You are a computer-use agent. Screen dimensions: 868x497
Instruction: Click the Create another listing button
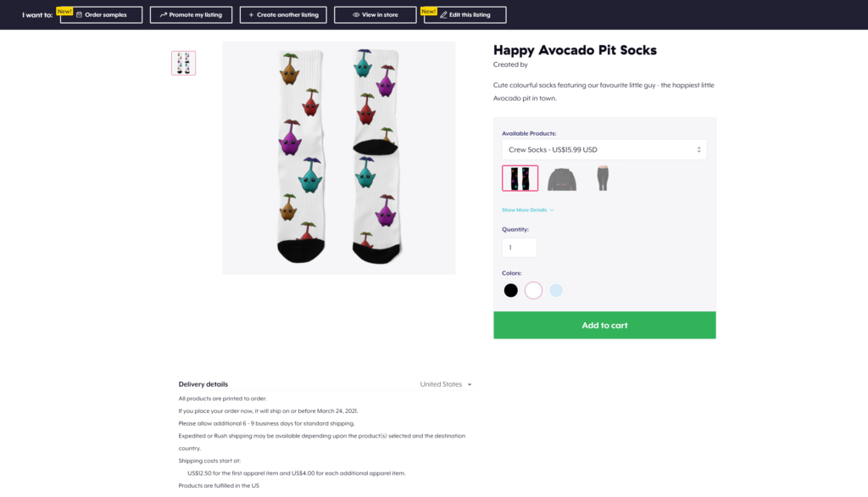pyautogui.click(x=283, y=15)
